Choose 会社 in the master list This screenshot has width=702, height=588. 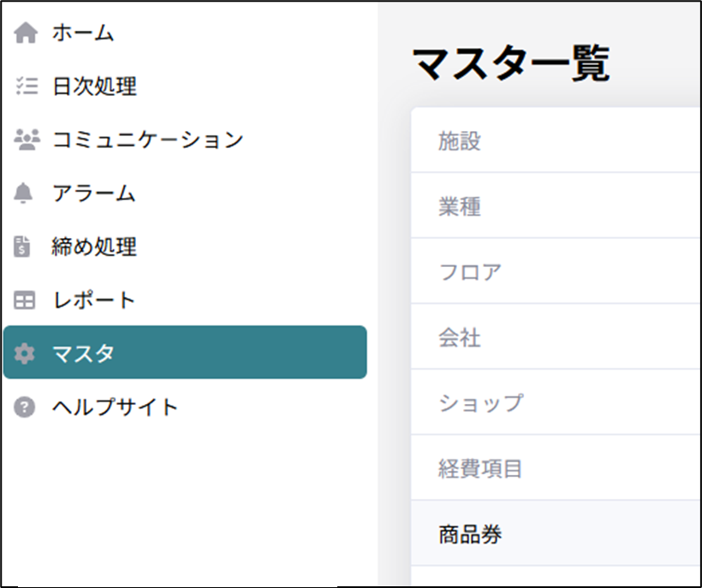click(460, 338)
